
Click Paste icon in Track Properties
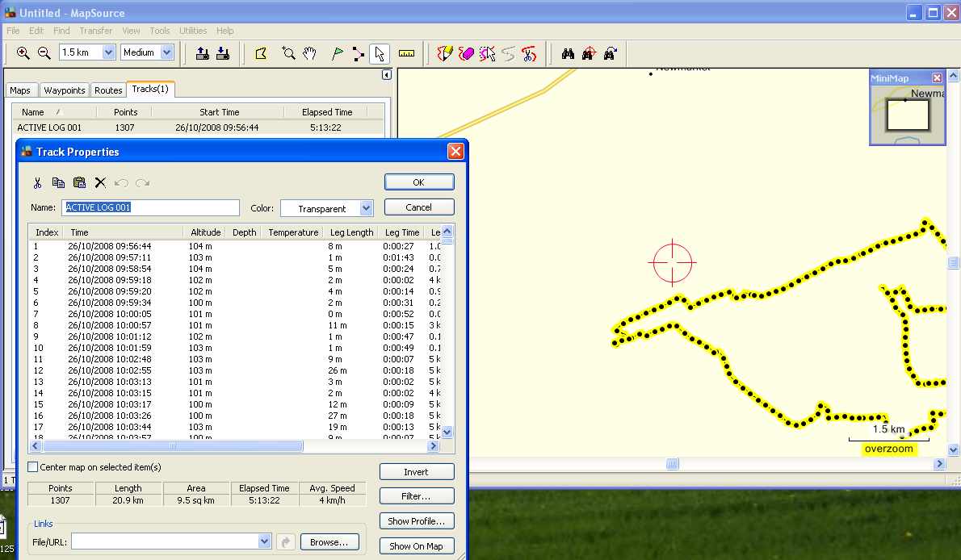coord(79,182)
